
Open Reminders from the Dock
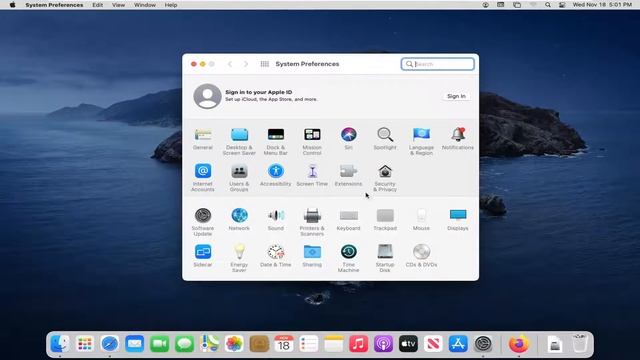[x=309, y=344]
